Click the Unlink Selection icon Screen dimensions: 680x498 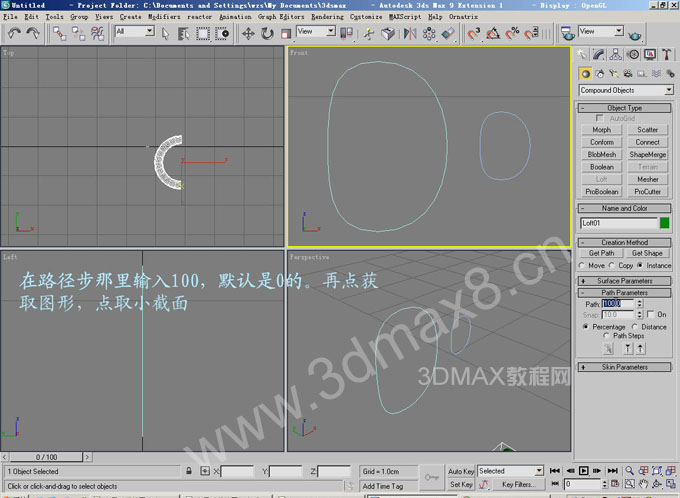point(78,33)
